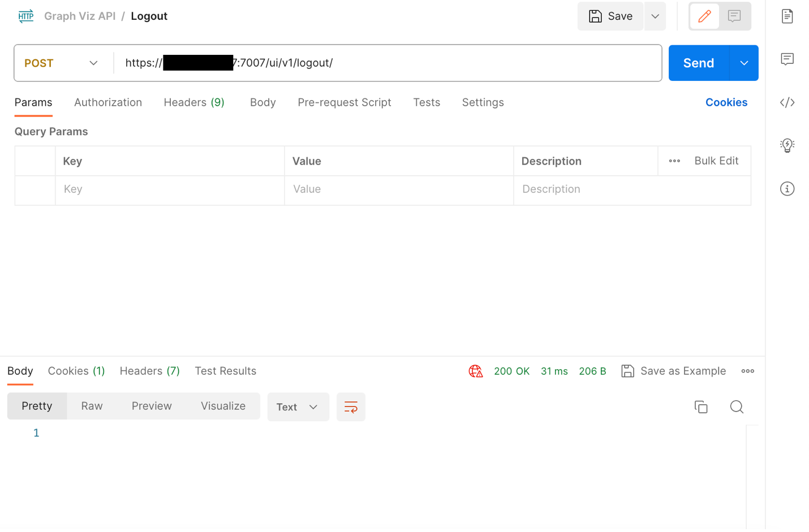The image size is (809, 532).
Task: Open the Comments panel from the right sidebar
Action: (787, 58)
